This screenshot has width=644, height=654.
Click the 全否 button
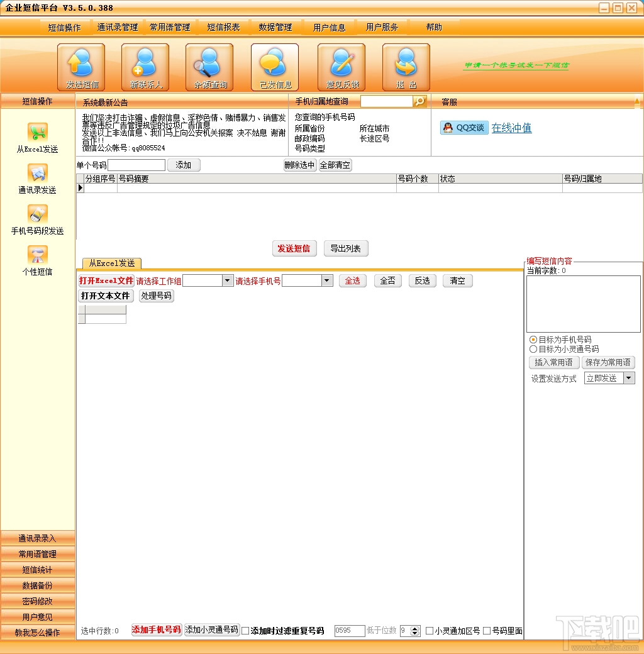pyautogui.click(x=388, y=280)
